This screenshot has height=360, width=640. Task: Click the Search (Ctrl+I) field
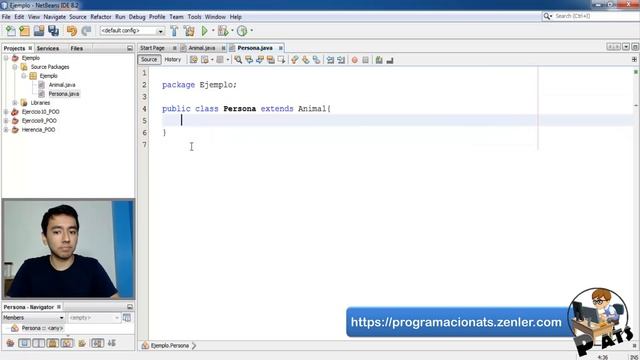[x=591, y=16]
